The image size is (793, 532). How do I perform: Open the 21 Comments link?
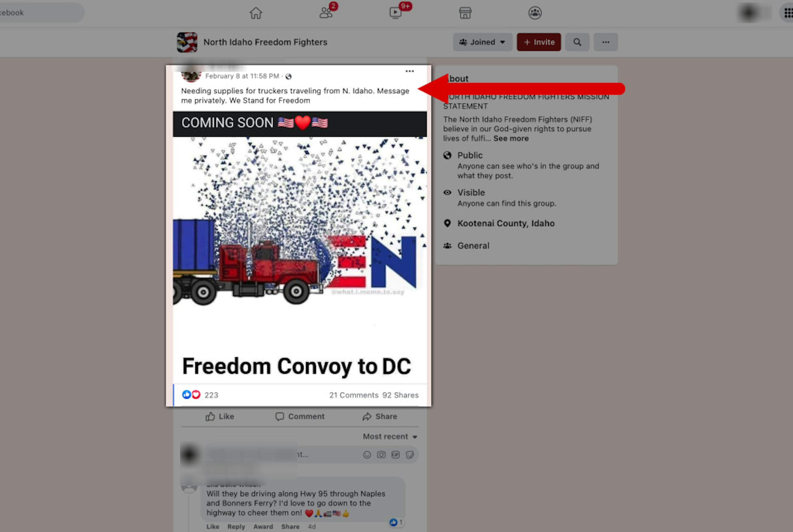[x=353, y=395]
